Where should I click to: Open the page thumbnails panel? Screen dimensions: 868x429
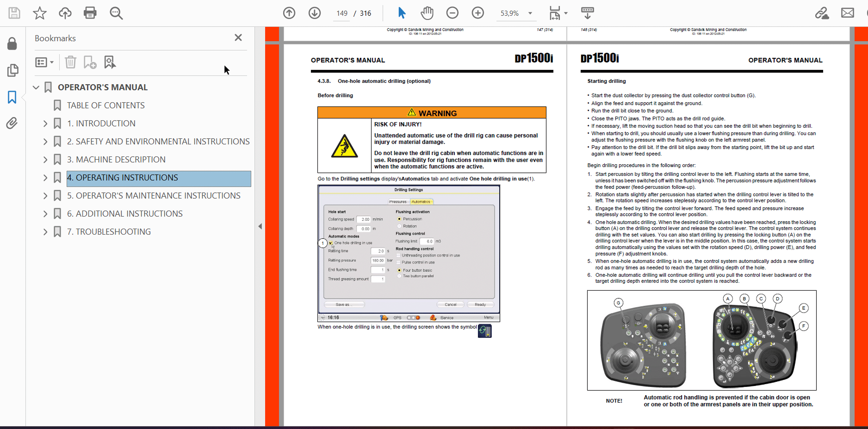pyautogui.click(x=12, y=70)
